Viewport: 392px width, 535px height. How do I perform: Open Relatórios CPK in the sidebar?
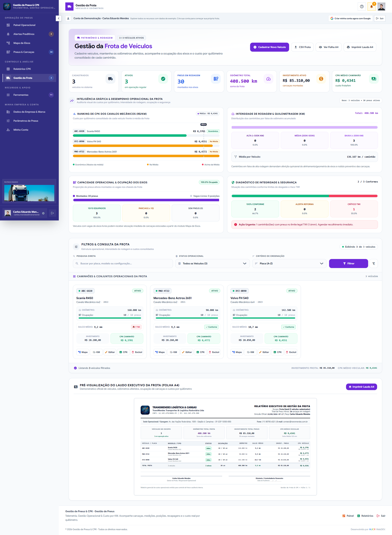[29, 69]
